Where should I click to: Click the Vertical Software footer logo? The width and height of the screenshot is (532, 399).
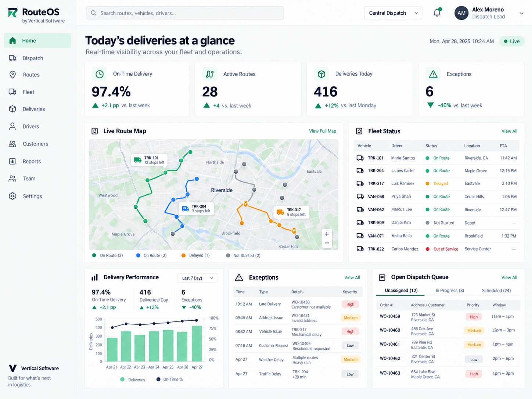pos(12,368)
